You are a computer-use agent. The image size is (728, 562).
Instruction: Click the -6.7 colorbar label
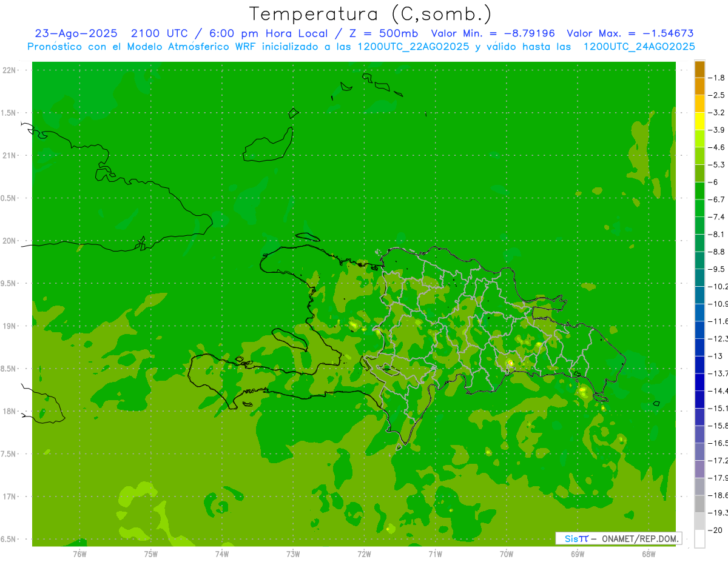(716, 199)
